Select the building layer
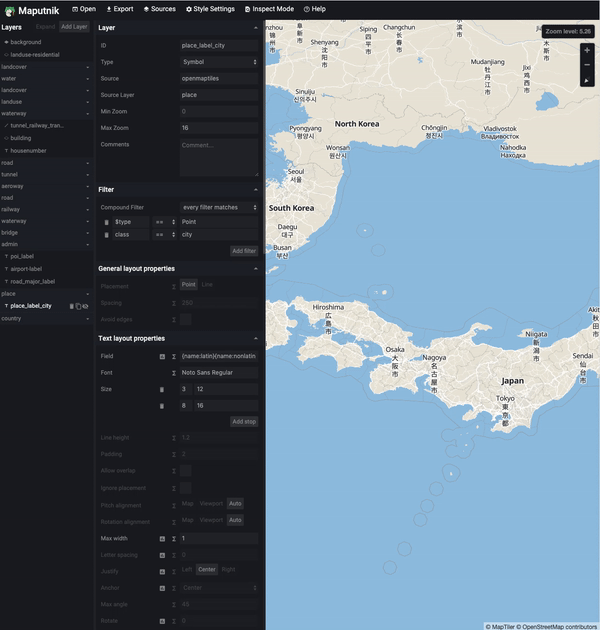This screenshot has height=630, width=600. pos(46,138)
